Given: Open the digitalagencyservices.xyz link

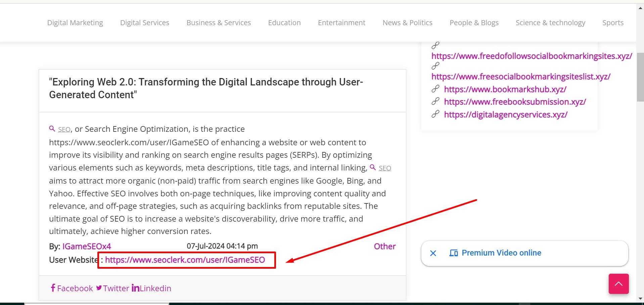Looking at the screenshot, I should tap(506, 115).
